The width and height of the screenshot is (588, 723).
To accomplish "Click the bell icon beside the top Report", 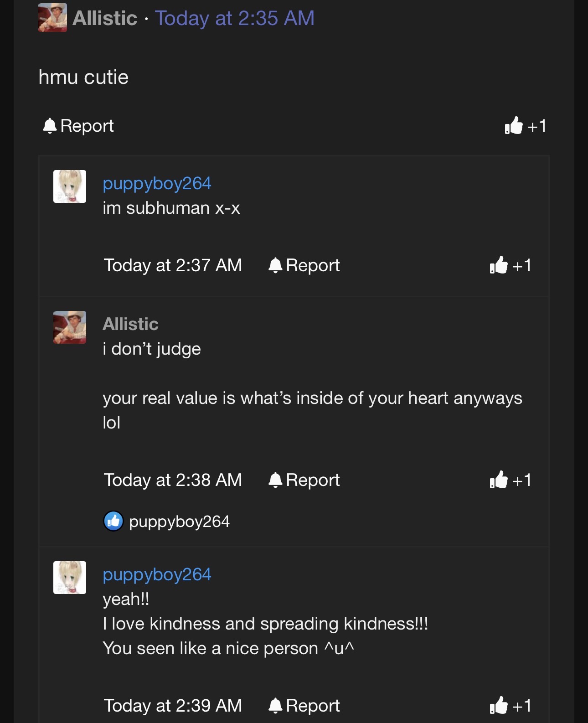I will point(50,126).
